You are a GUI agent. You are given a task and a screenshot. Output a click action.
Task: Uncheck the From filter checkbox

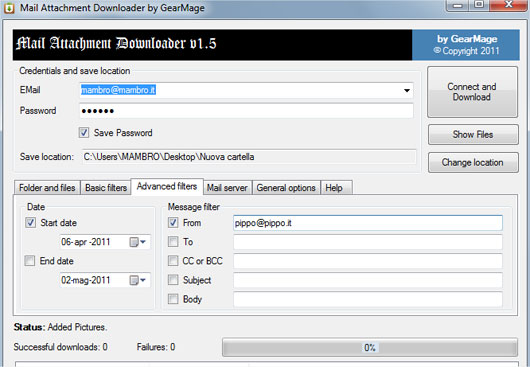pyautogui.click(x=173, y=222)
